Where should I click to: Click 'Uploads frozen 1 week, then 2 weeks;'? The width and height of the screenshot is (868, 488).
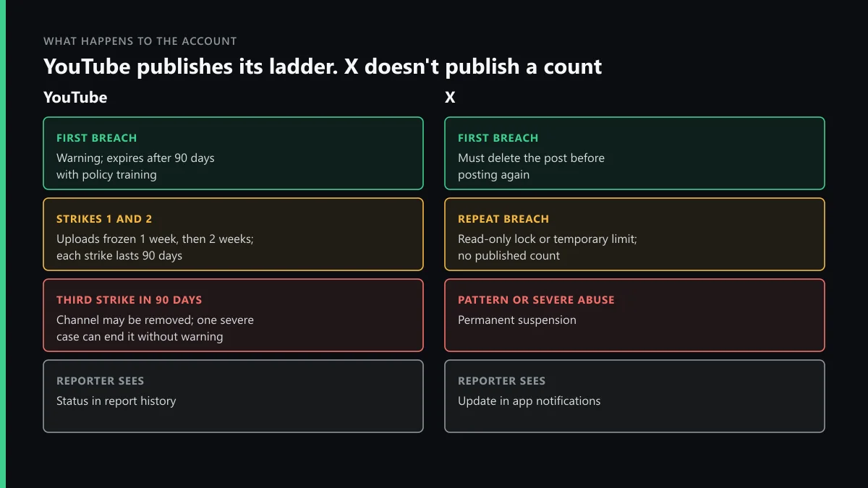click(x=155, y=239)
